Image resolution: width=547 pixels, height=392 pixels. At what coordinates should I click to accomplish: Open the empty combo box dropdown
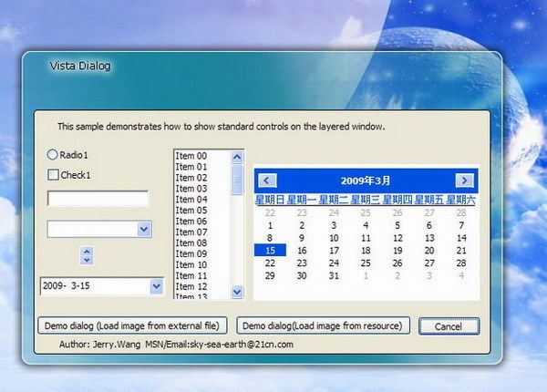[144, 229]
